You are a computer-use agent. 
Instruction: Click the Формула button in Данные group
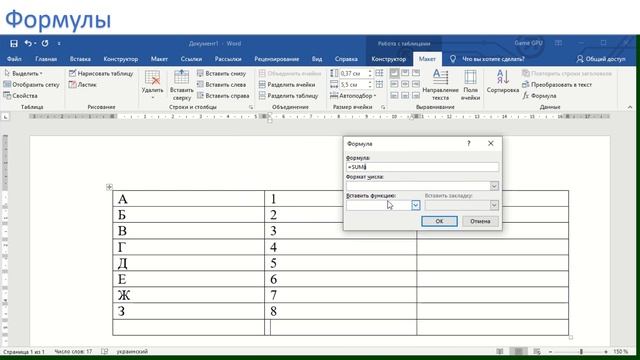point(540,96)
